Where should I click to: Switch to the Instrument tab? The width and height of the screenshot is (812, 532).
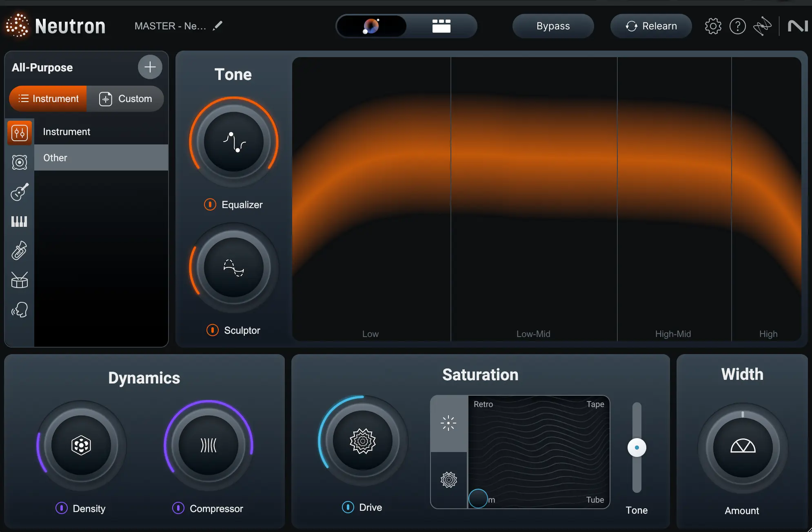48,98
